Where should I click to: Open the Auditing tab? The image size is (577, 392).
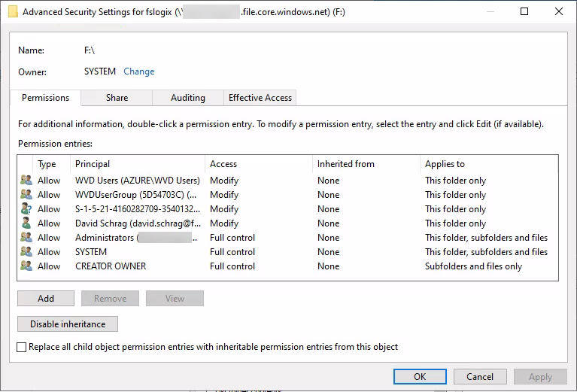(x=188, y=98)
